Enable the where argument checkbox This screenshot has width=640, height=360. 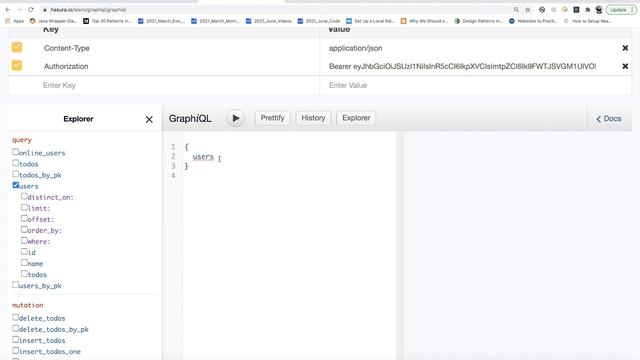[x=24, y=240]
